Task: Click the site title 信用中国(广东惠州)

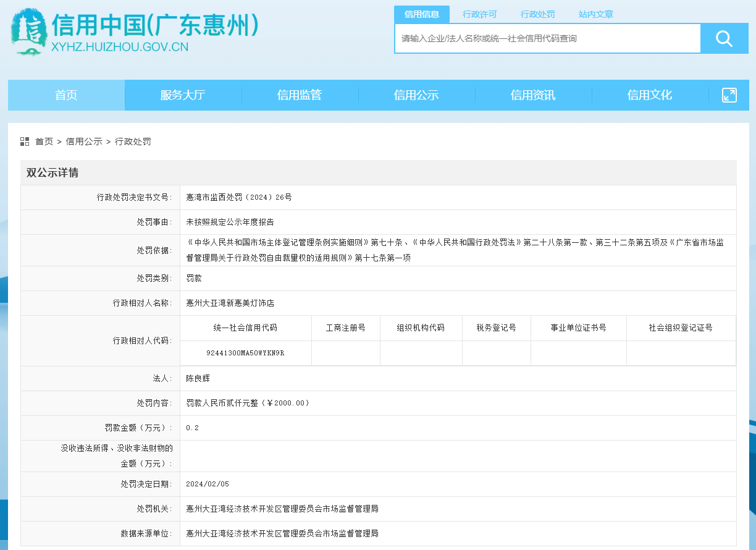Action: (155, 25)
